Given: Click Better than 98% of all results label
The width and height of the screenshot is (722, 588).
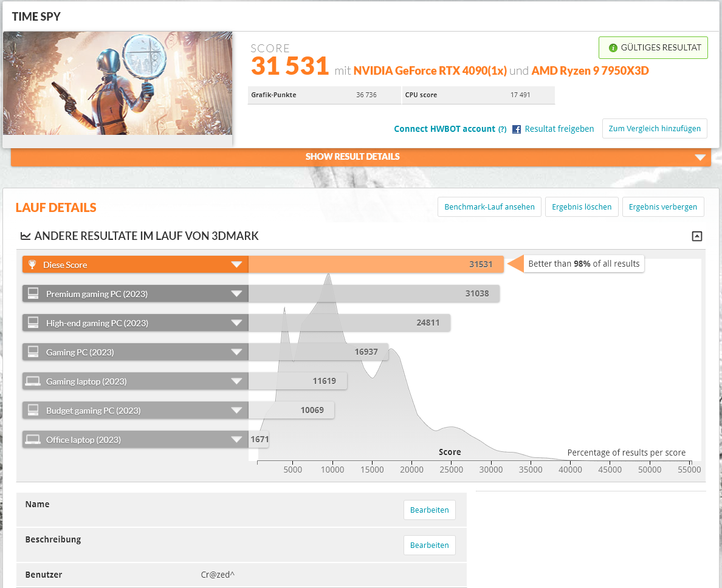Looking at the screenshot, I should pyautogui.click(x=584, y=264).
